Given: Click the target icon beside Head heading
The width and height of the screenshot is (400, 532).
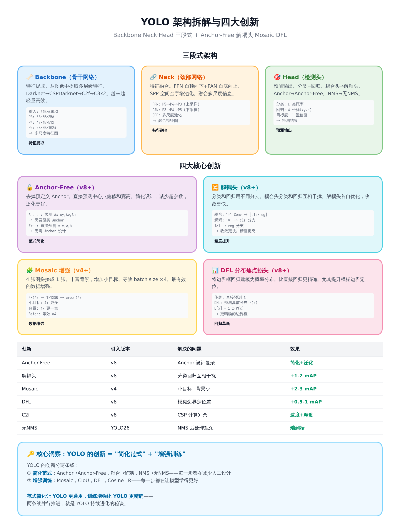Looking at the screenshot, I should click(x=277, y=77).
